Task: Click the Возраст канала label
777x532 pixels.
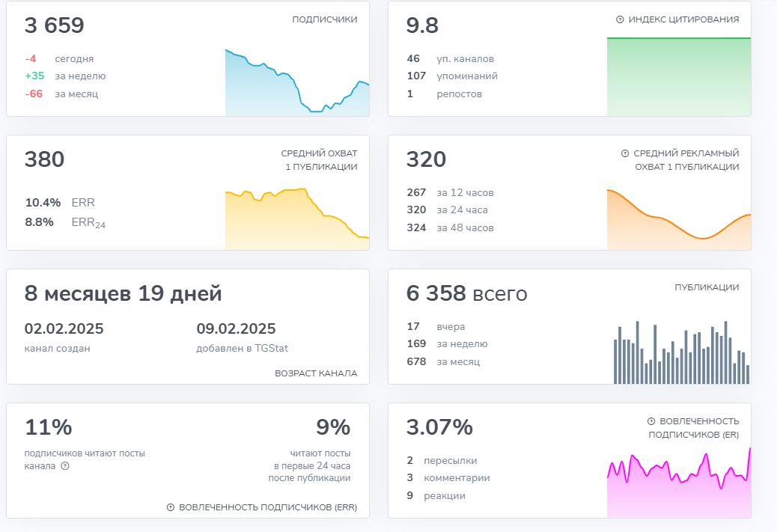Action: pyautogui.click(x=316, y=373)
